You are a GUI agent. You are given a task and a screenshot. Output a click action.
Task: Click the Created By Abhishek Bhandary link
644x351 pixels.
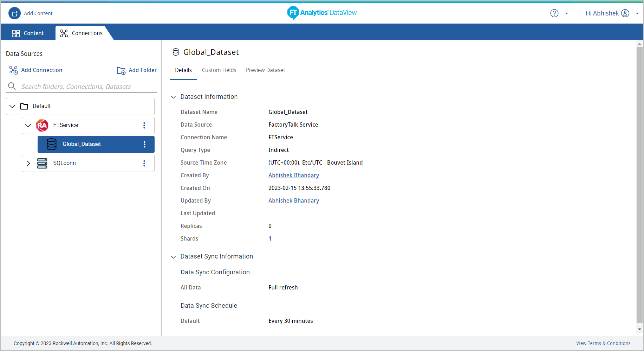[293, 175]
